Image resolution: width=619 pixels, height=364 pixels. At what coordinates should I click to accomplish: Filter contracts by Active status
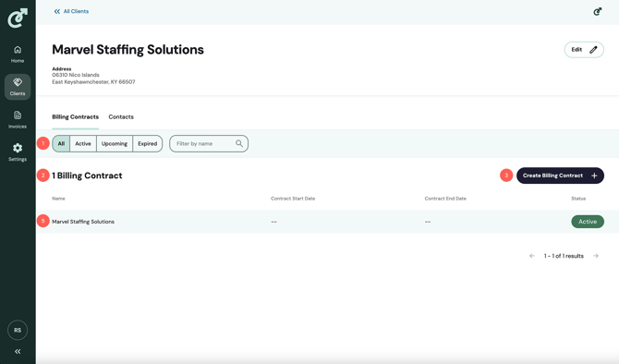point(83,144)
